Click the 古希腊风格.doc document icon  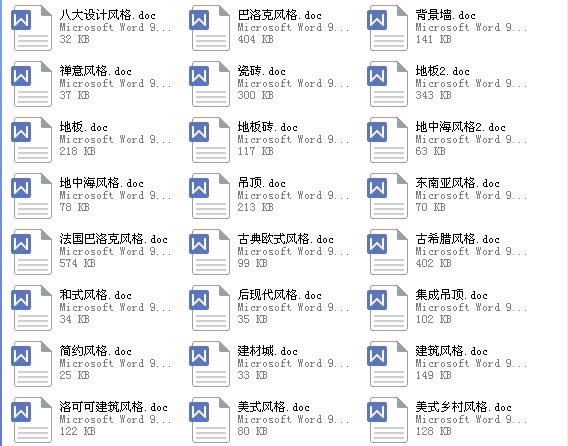[388, 252]
